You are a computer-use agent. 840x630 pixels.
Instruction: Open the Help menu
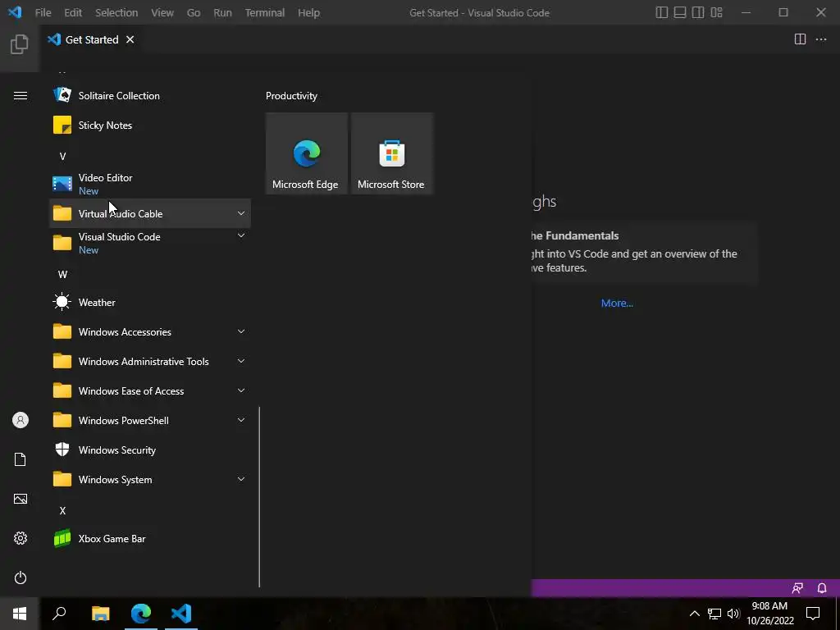click(x=308, y=12)
